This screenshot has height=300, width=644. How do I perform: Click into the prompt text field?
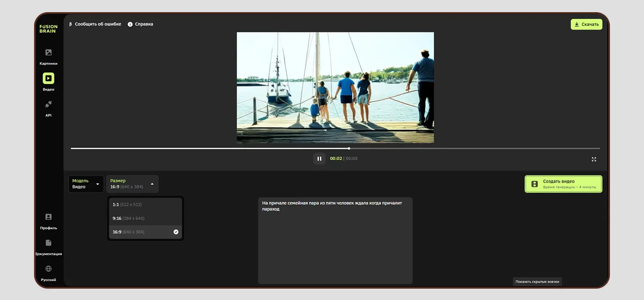click(335, 240)
